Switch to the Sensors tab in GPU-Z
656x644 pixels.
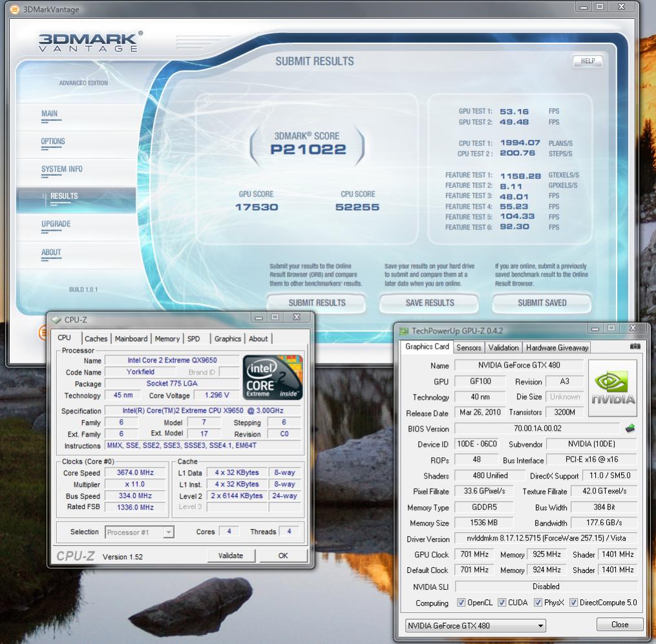pos(469,348)
